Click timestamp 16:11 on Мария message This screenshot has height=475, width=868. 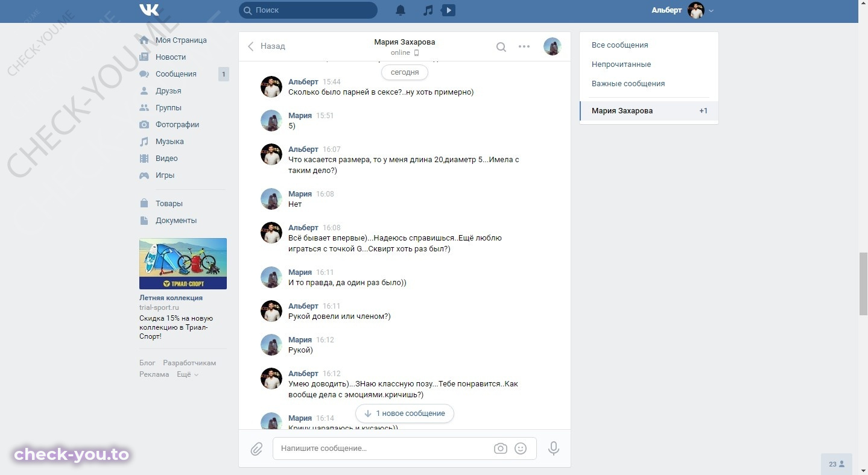325,272
